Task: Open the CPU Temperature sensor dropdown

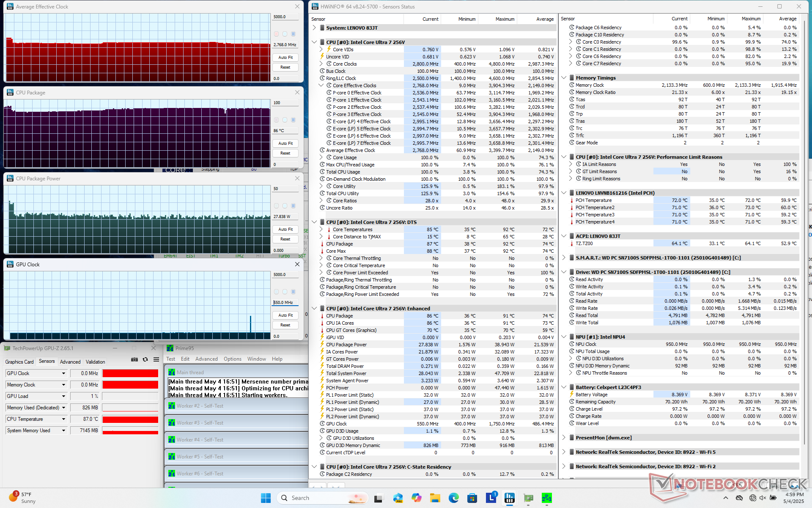Action: point(64,419)
